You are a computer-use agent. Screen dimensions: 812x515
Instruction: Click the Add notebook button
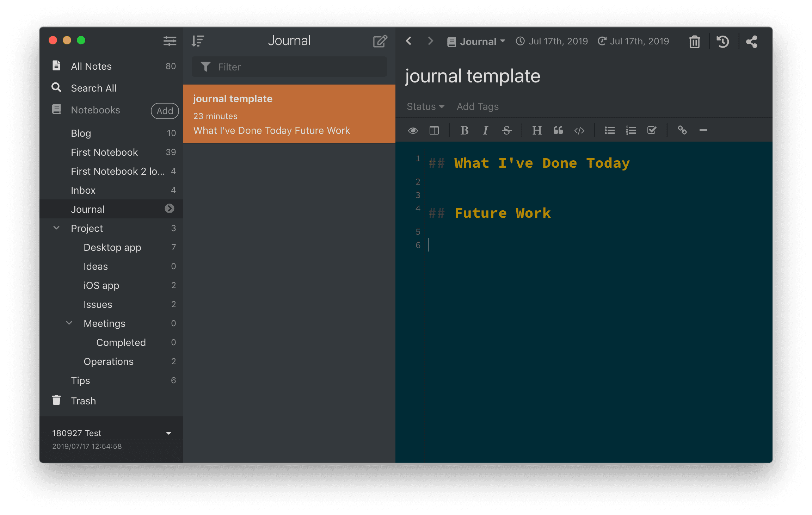[x=165, y=111]
